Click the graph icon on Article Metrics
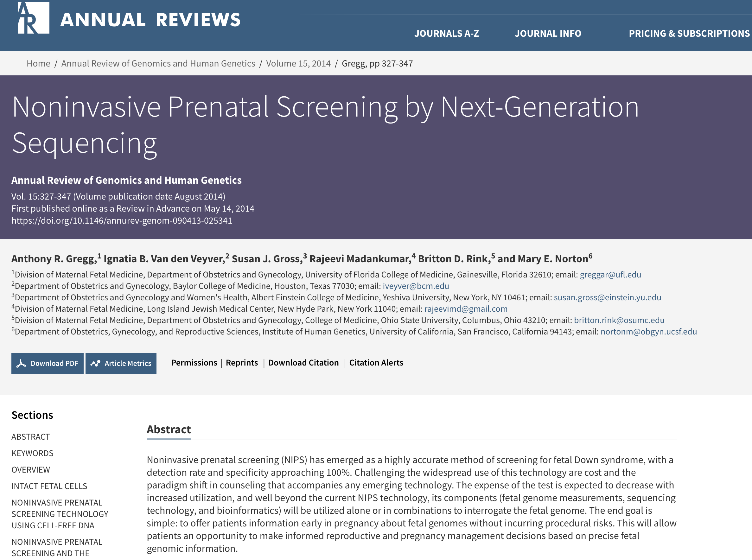Screen dimensions: 752x560 pyautogui.click(x=95, y=363)
